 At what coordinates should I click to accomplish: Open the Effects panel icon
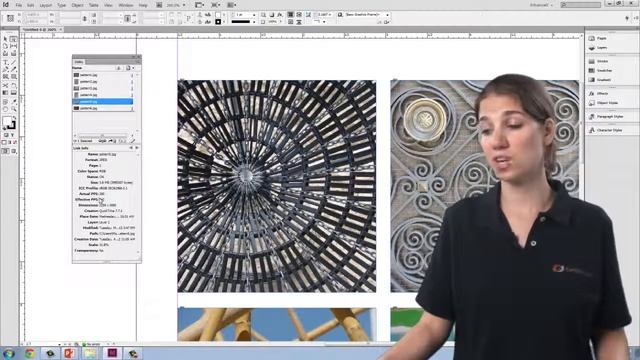592,93
